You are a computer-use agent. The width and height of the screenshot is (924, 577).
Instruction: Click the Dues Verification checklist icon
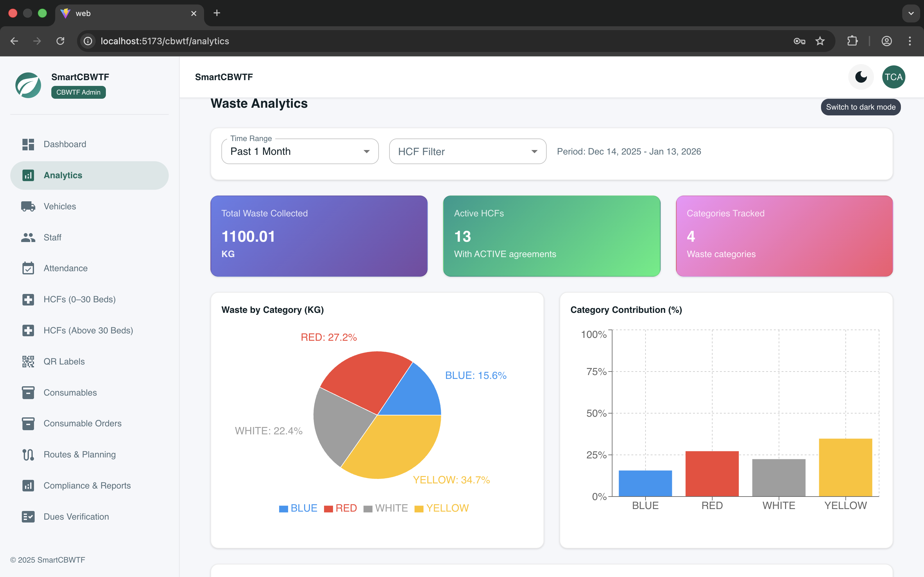(x=28, y=517)
